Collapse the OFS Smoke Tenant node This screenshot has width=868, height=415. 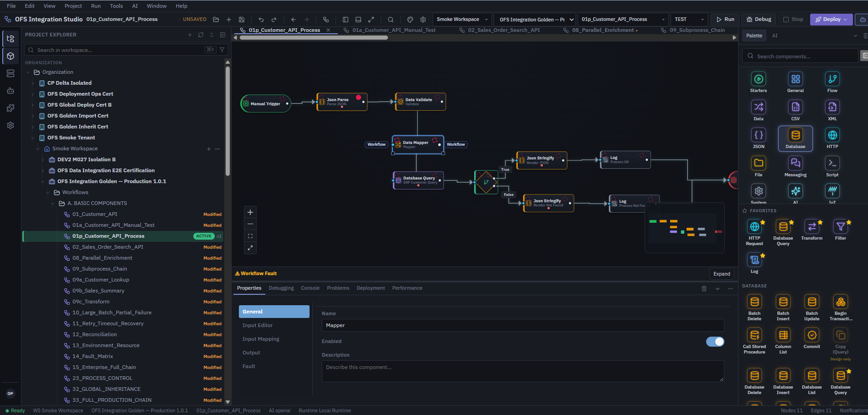pos(33,138)
